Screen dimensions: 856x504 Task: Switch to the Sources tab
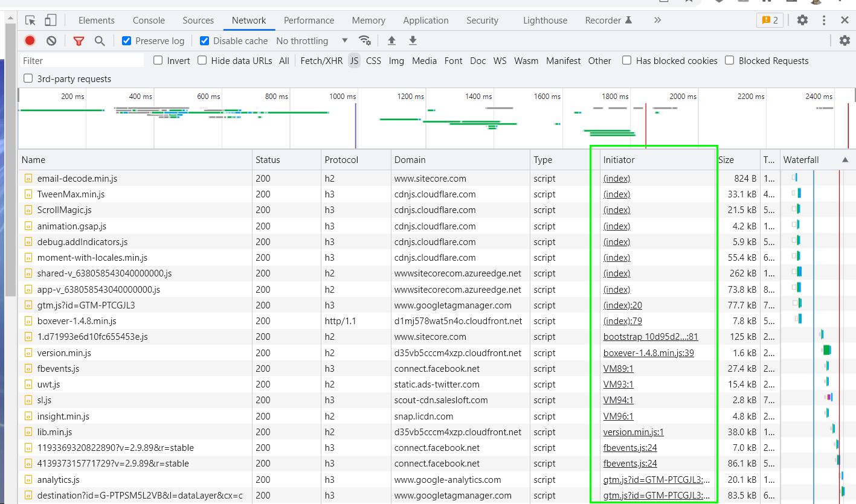coord(198,21)
